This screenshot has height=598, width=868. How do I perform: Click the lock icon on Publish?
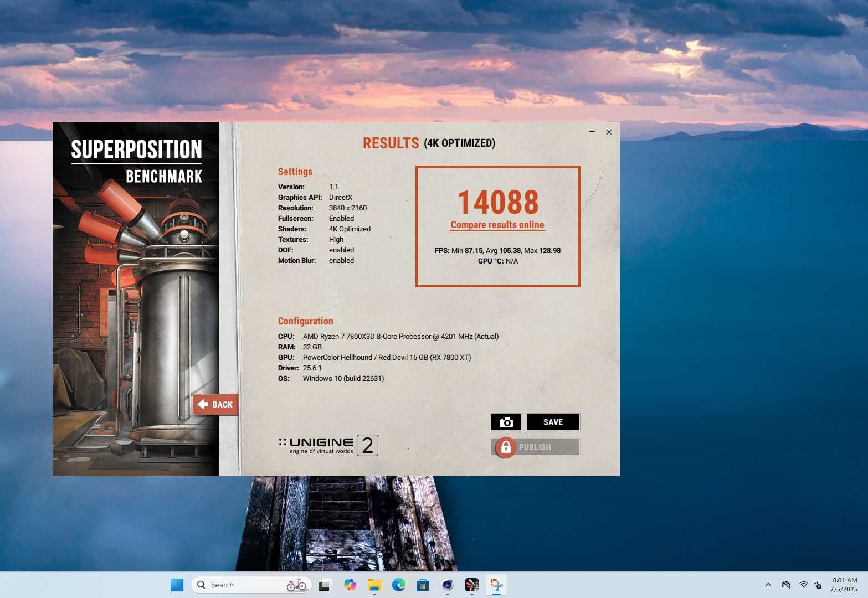(x=506, y=447)
